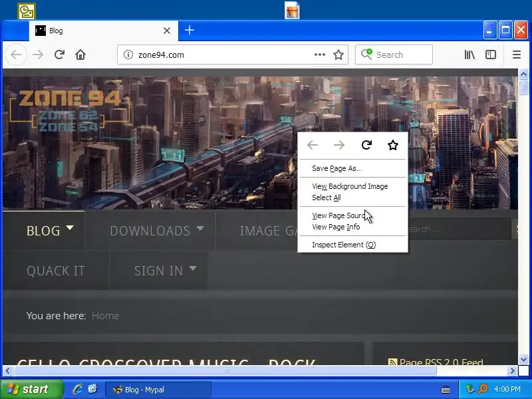Click the desktop picture file icon

[292, 10]
